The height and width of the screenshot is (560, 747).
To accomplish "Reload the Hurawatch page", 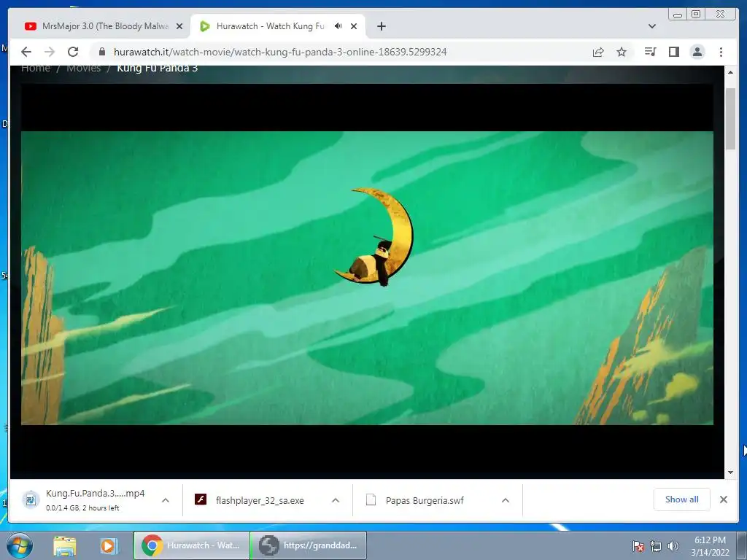I will tap(73, 52).
